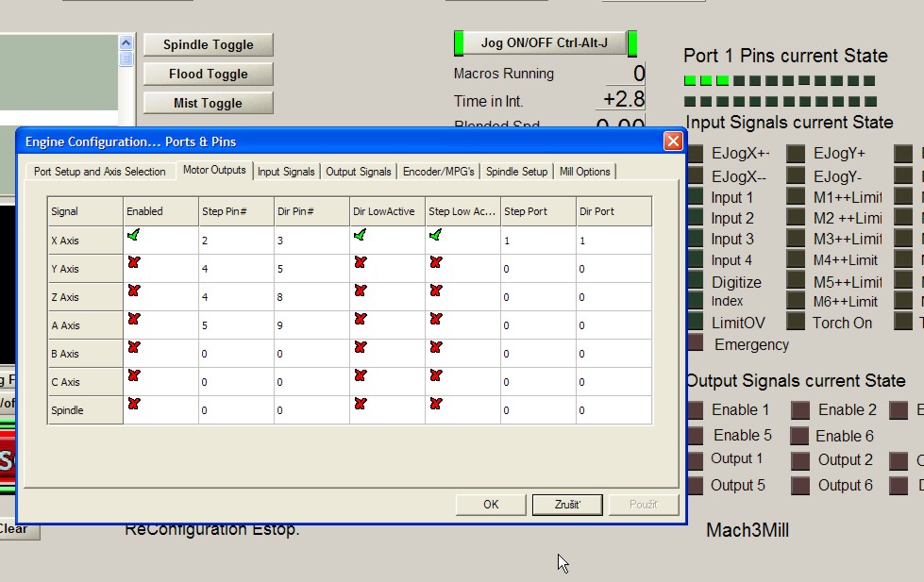Click the scrollbar up arrow above Spindle Toggle
This screenshot has height=582, width=924.
pyautogui.click(x=126, y=42)
